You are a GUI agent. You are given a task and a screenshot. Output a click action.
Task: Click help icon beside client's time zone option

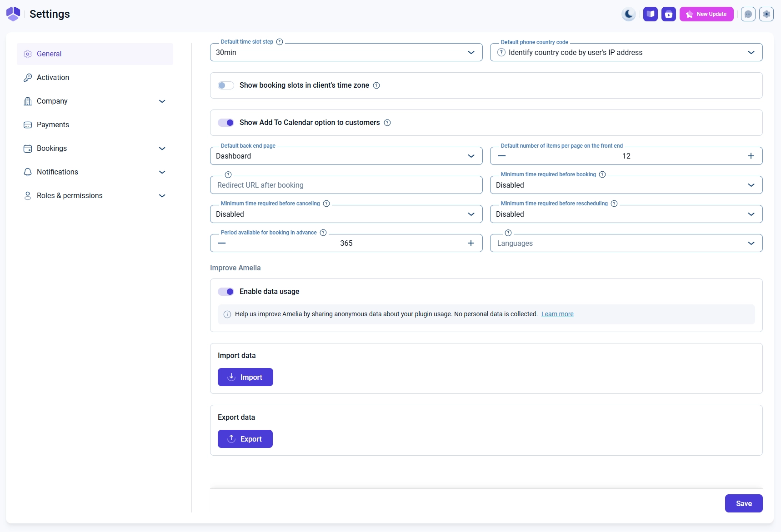[376, 85]
